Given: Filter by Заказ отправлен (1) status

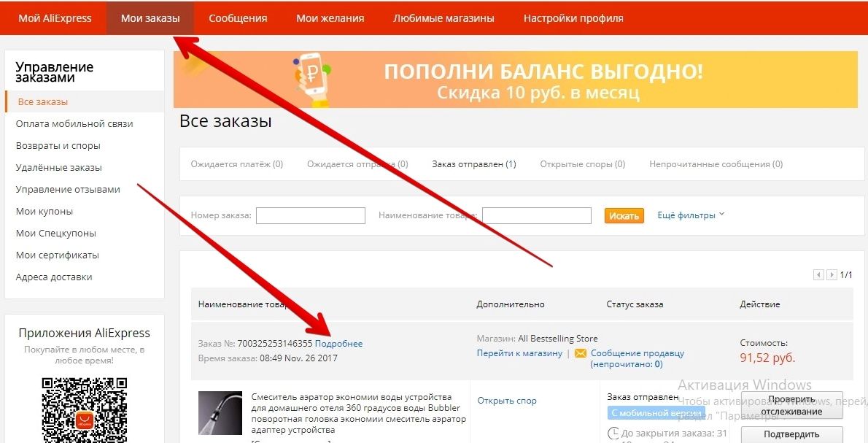Looking at the screenshot, I should click(x=474, y=164).
